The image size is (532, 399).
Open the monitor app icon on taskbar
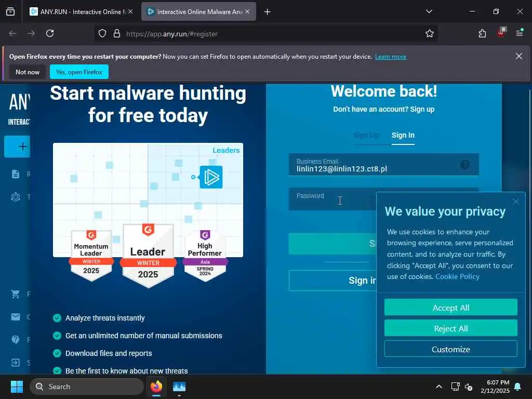click(x=179, y=387)
